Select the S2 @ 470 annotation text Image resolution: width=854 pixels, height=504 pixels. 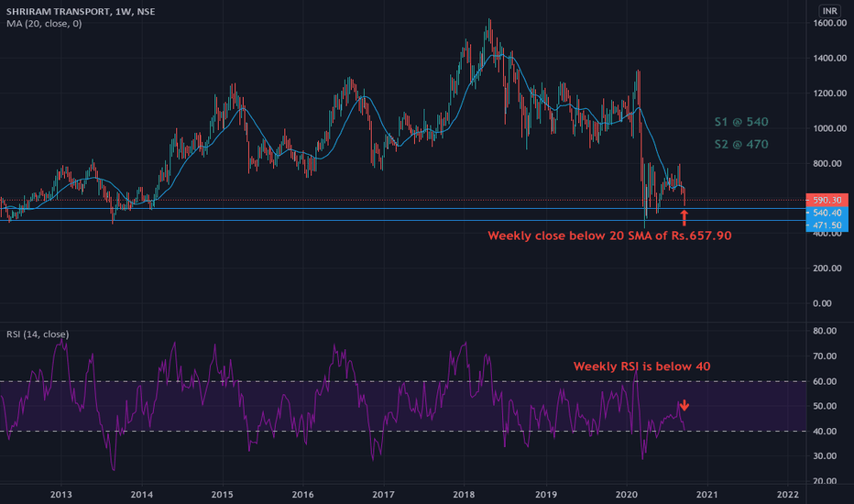coord(741,145)
